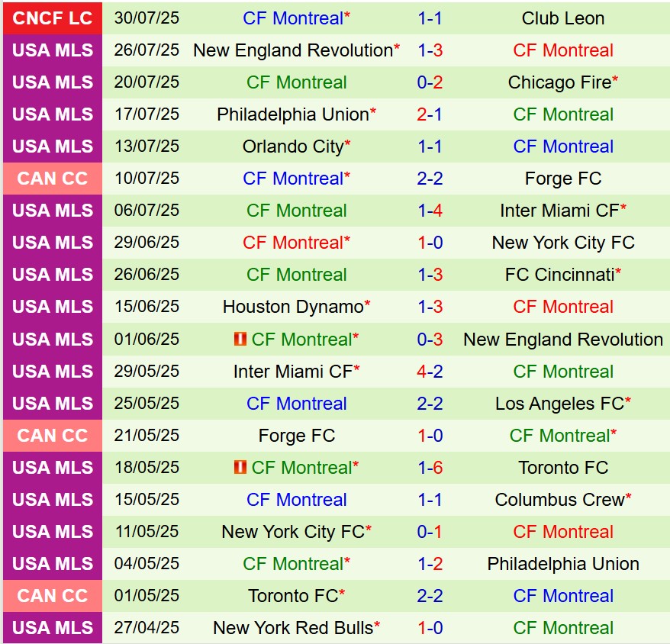670x644 pixels.
Task: Select FC Cincinnati team link
Action: (559, 275)
